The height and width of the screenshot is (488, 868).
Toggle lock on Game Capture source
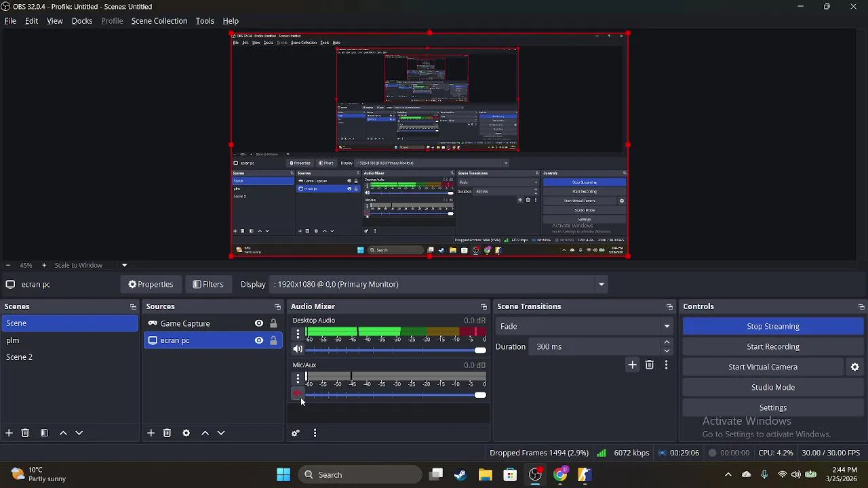[x=273, y=324]
